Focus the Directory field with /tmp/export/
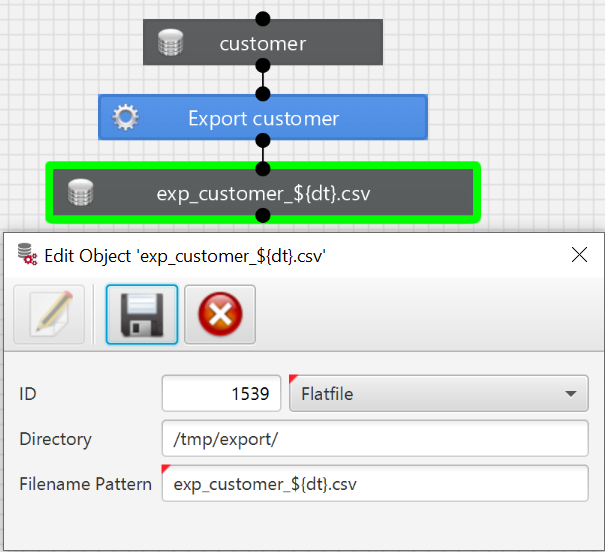Image resolution: width=605 pixels, height=552 pixels. 375,439
